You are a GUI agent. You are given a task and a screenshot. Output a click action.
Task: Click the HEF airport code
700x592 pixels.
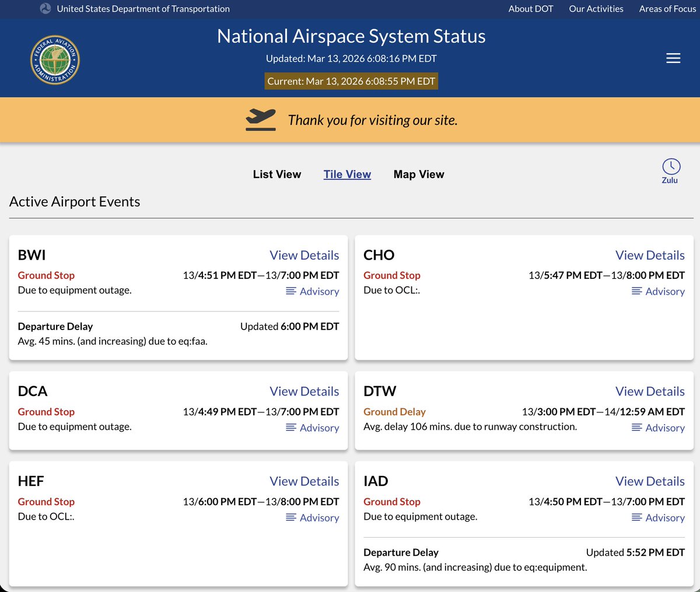pos(31,481)
